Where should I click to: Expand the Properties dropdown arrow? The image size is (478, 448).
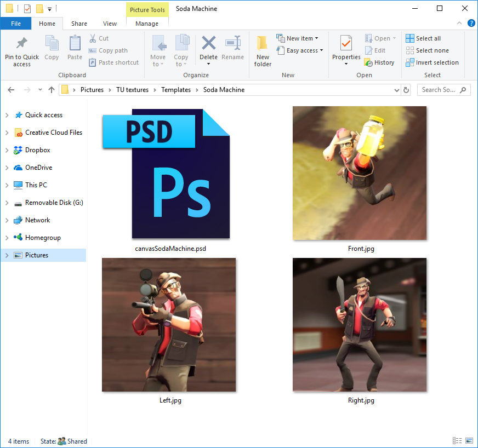point(346,64)
